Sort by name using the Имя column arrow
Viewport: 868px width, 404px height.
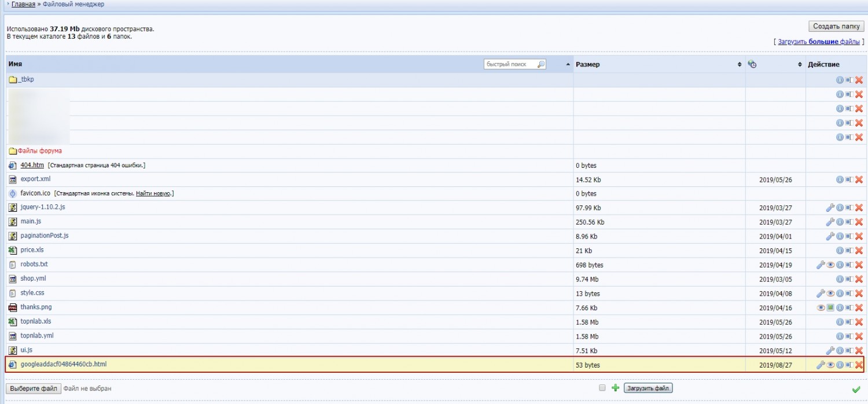click(568, 64)
